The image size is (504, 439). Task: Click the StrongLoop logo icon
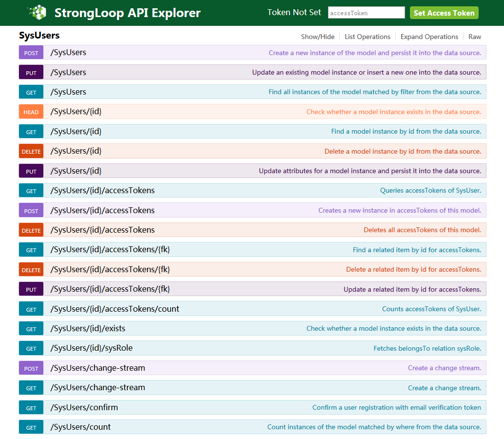coord(38,13)
